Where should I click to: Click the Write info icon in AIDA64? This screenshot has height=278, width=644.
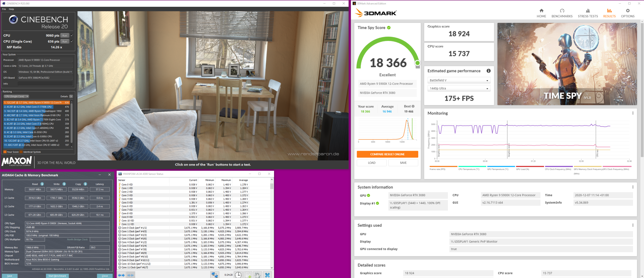click(x=64, y=184)
